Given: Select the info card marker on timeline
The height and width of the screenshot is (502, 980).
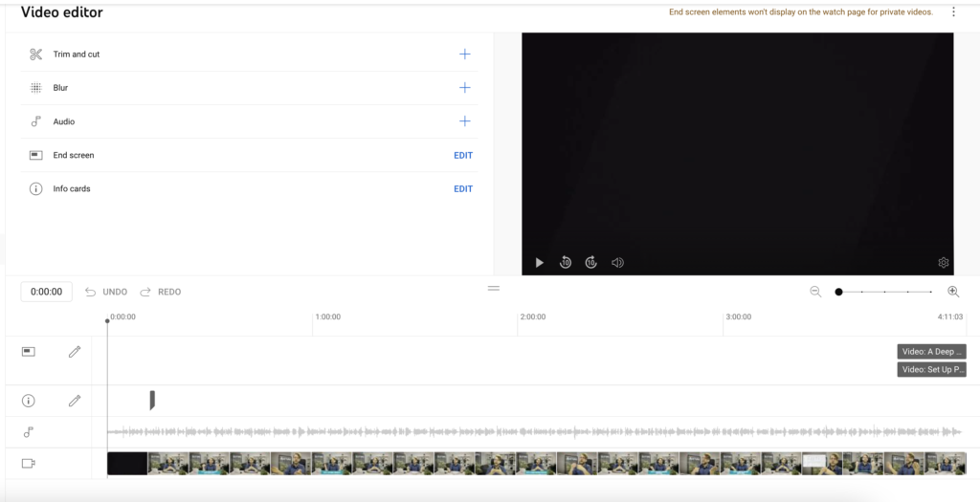Looking at the screenshot, I should [x=152, y=400].
